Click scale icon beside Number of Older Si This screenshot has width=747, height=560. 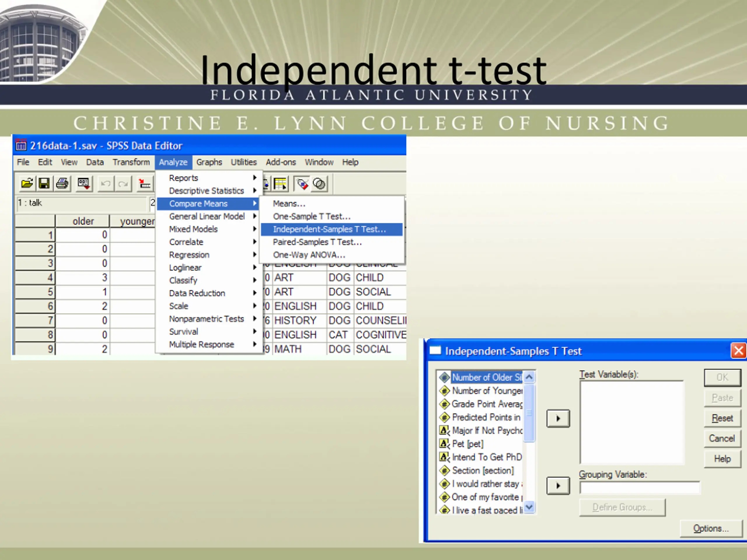point(444,377)
